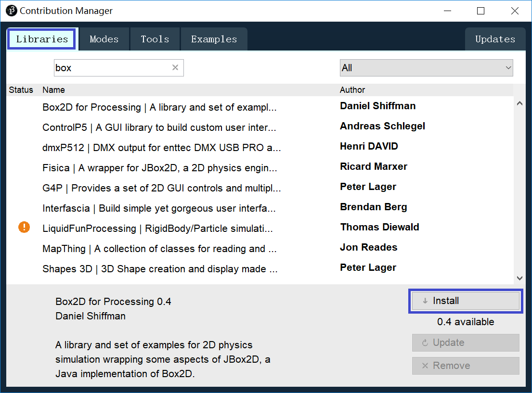Go to the Examples tab
Image resolution: width=532 pixels, height=393 pixels.
click(x=214, y=39)
